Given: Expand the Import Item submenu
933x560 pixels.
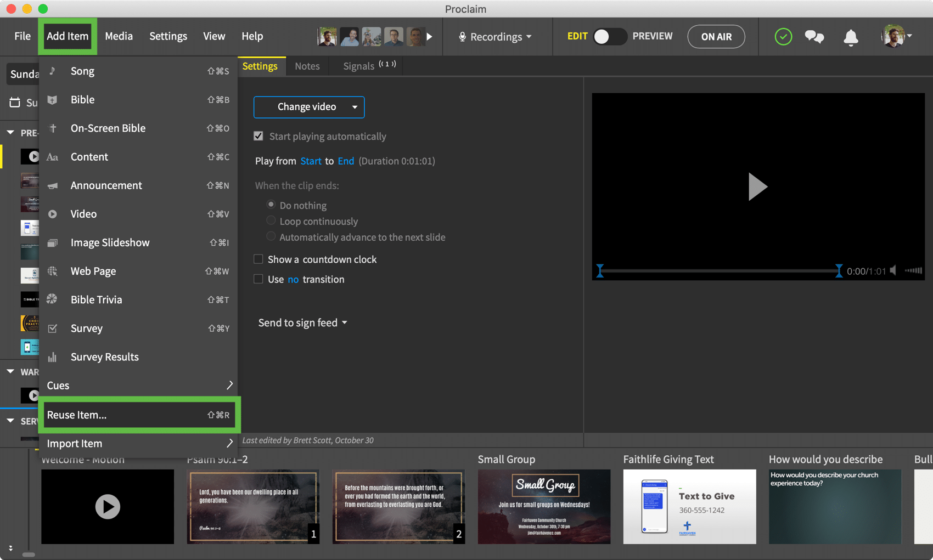Looking at the screenshot, I should coord(138,443).
